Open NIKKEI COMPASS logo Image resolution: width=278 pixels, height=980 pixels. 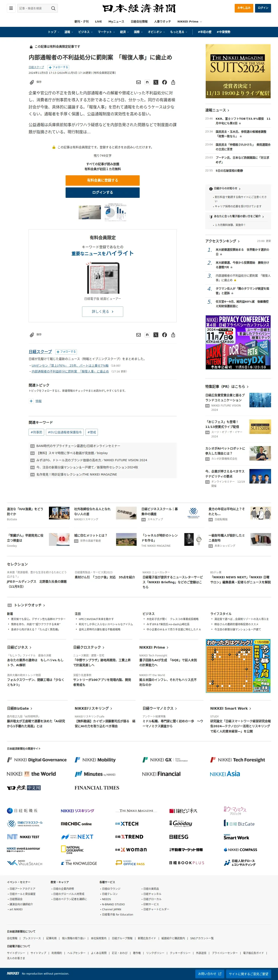(240, 849)
